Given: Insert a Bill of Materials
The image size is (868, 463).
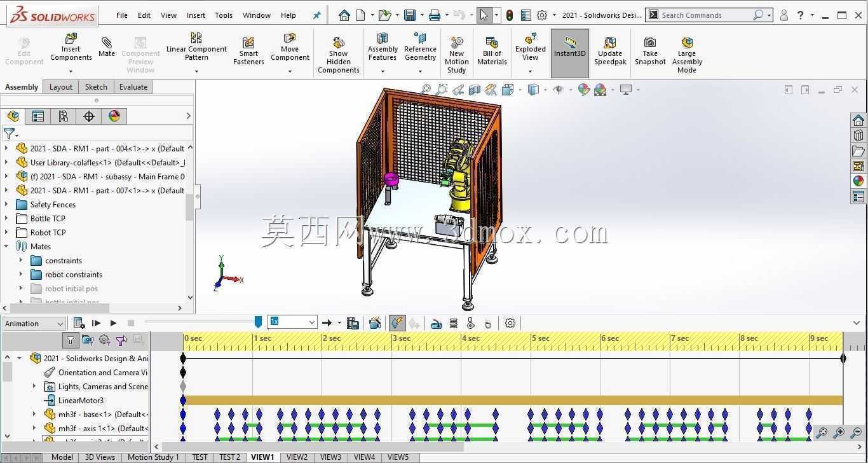Looking at the screenshot, I should [492, 52].
